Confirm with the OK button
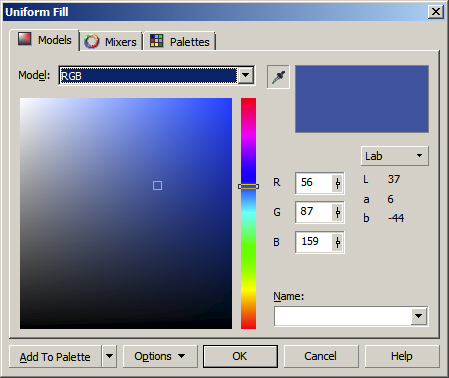The height and width of the screenshot is (378, 449). (240, 356)
